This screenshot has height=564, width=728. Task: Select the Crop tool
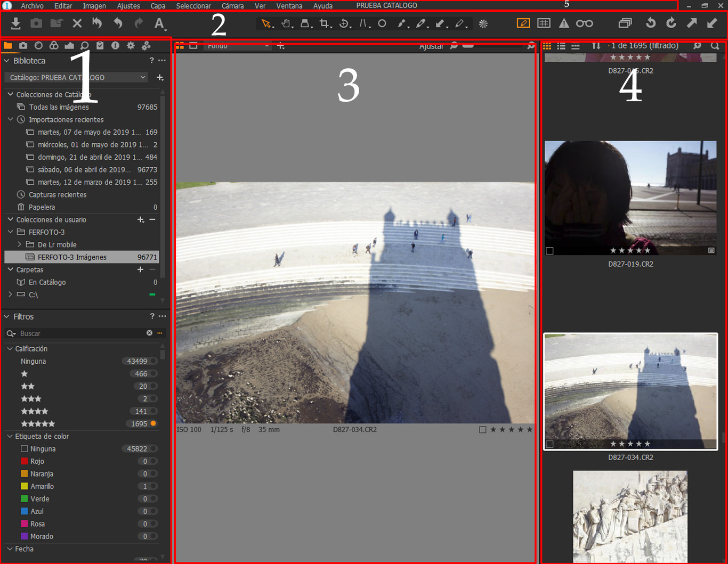pyautogui.click(x=325, y=24)
